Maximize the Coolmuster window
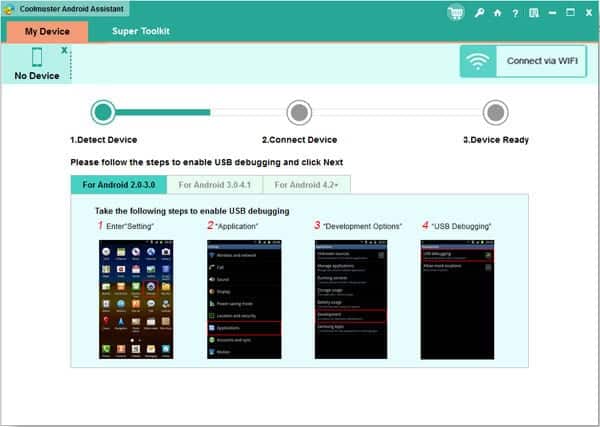The height and width of the screenshot is (427, 600). coord(570,13)
